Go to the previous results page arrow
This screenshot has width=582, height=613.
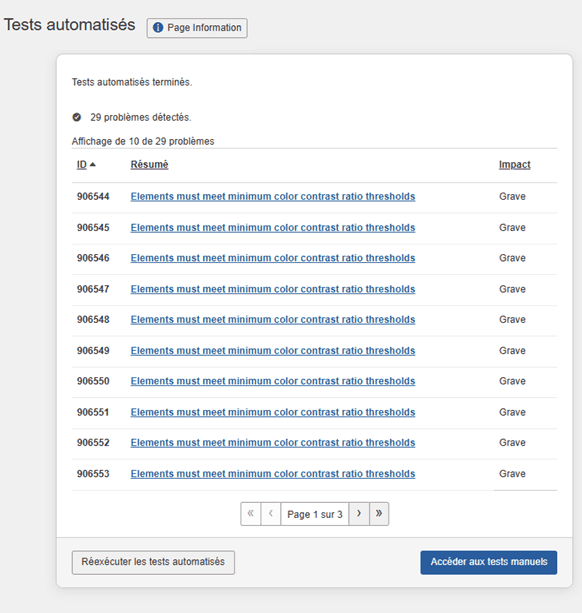tap(271, 514)
